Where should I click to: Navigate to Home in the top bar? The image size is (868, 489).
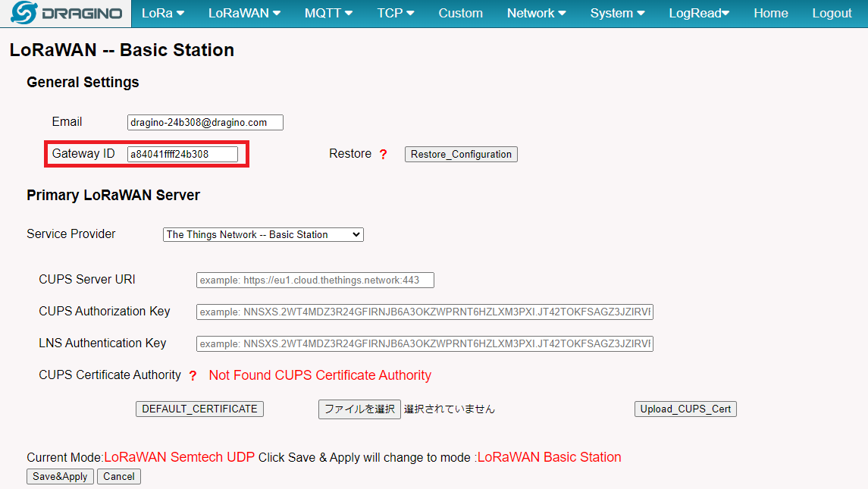click(770, 14)
